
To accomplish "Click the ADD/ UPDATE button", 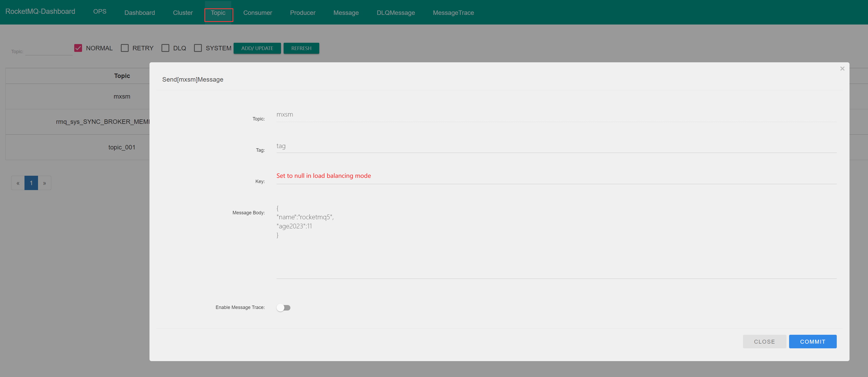I will [x=257, y=48].
